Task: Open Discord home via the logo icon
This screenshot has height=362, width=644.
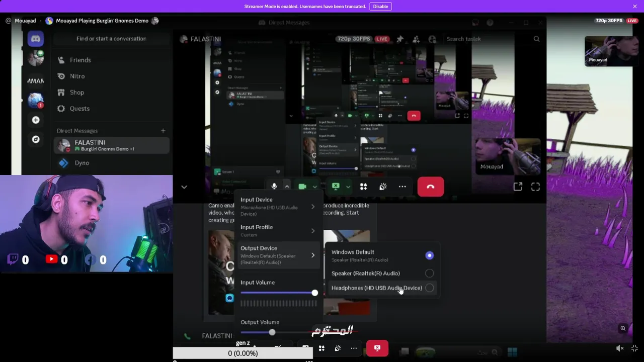Action: (35, 39)
